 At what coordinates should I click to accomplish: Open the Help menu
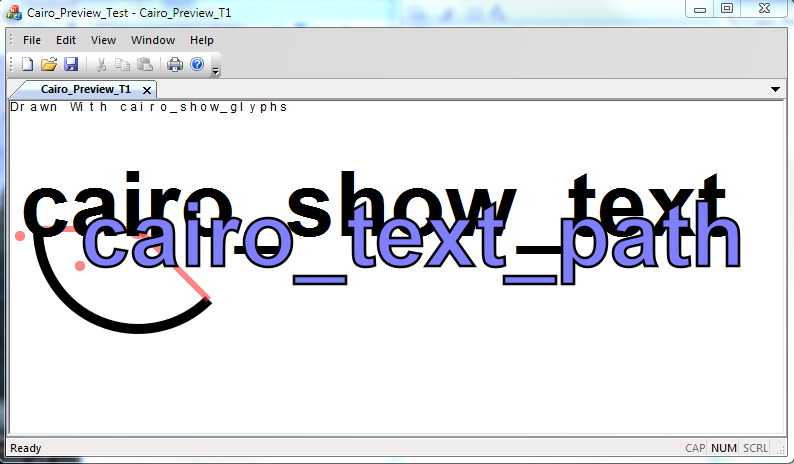(202, 40)
